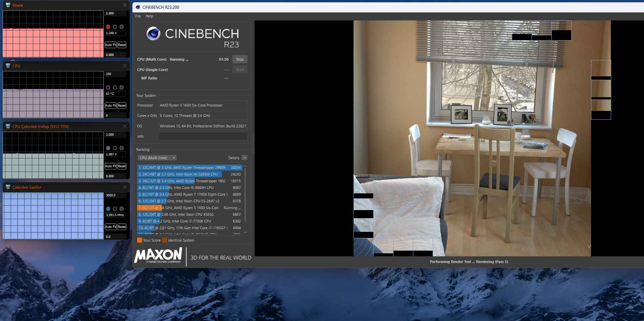This screenshot has width=644, height=321.
Task: Expand the Details arrow in Ranking
Action: coord(245,158)
